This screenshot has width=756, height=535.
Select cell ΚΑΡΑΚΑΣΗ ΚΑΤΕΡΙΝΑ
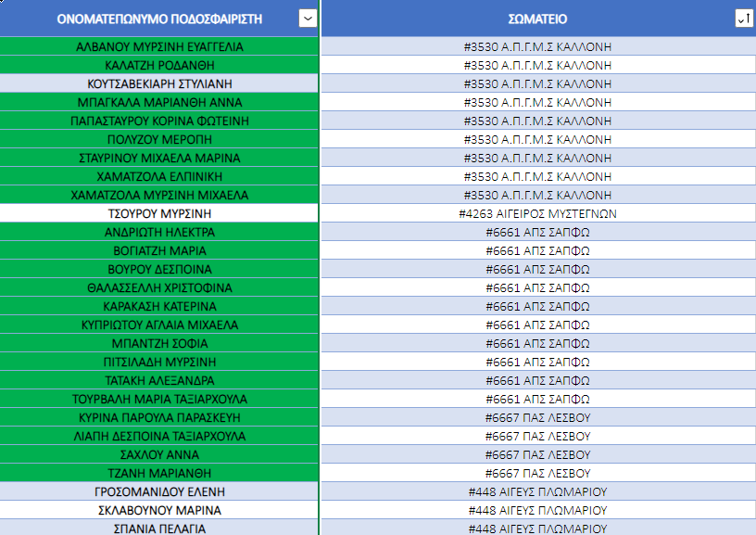click(159, 306)
